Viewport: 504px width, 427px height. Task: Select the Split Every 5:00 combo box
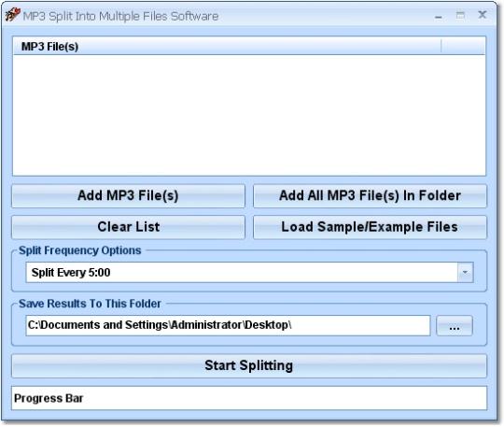pyautogui.click(x=249, y=273)
